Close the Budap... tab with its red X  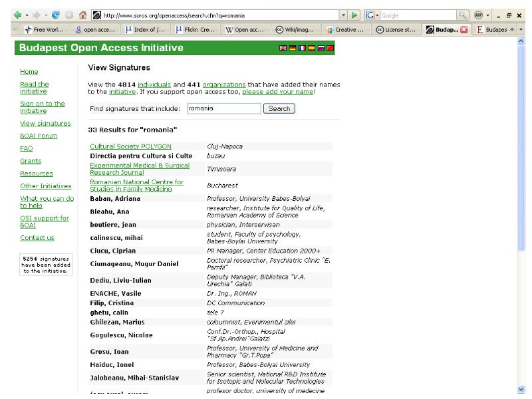click(464, 30)
